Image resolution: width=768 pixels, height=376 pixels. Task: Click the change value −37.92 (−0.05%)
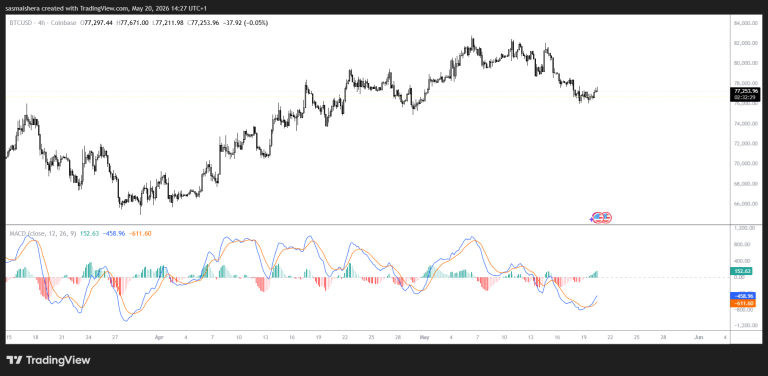point(244,23)
